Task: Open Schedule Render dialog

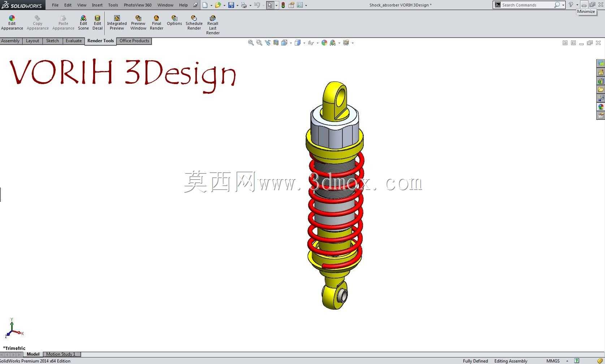Action: click(x=194, y=23)
